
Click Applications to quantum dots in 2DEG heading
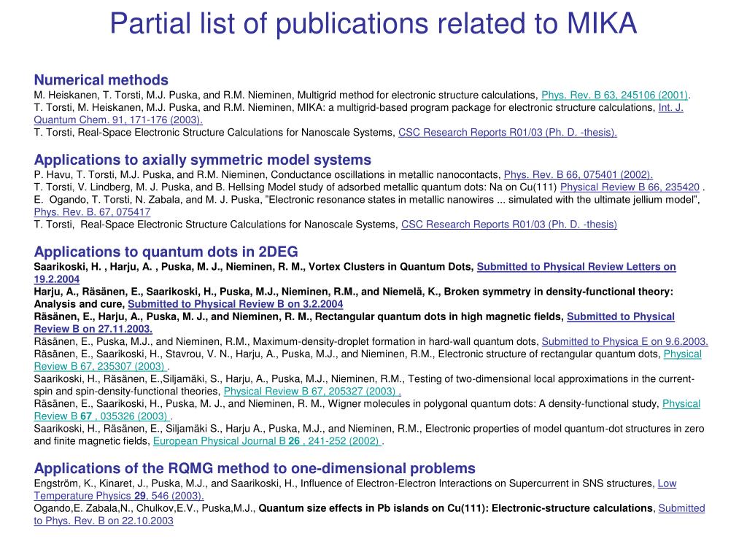click(x=166, y=252)
